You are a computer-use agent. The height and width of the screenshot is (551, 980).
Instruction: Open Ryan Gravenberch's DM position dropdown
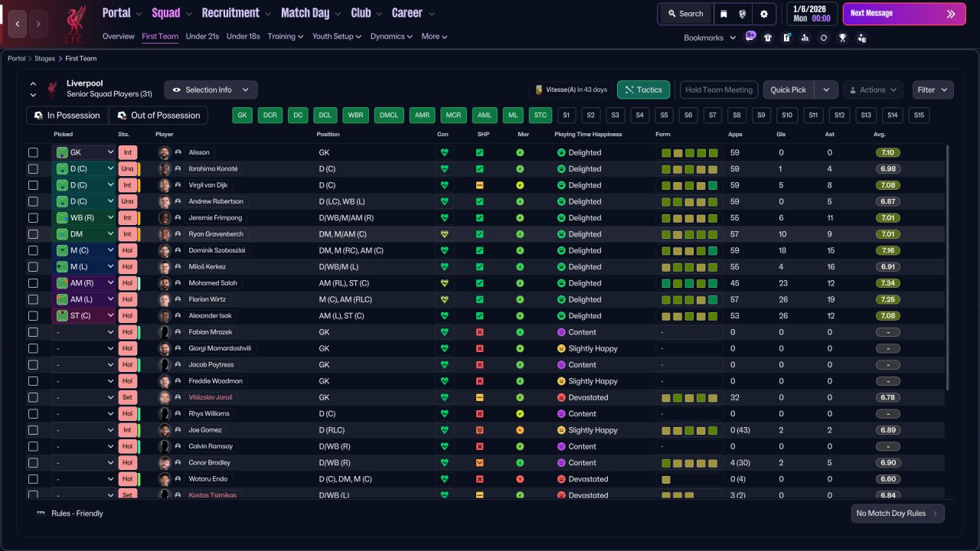click(x=83, y=234)
